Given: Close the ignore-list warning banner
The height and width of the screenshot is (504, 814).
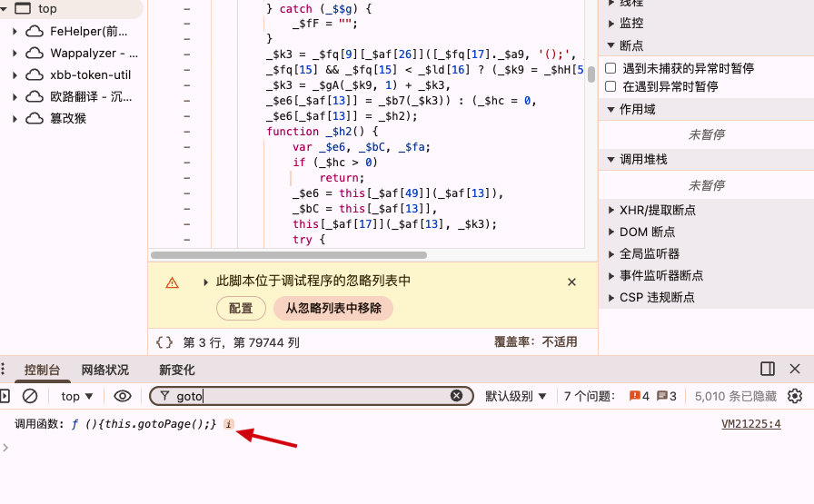Looking at the screenshot, I should (x=571, y=282).
